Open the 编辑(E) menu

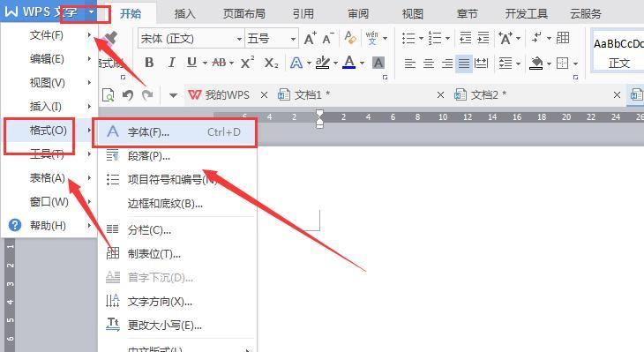[x=49, y=59]
